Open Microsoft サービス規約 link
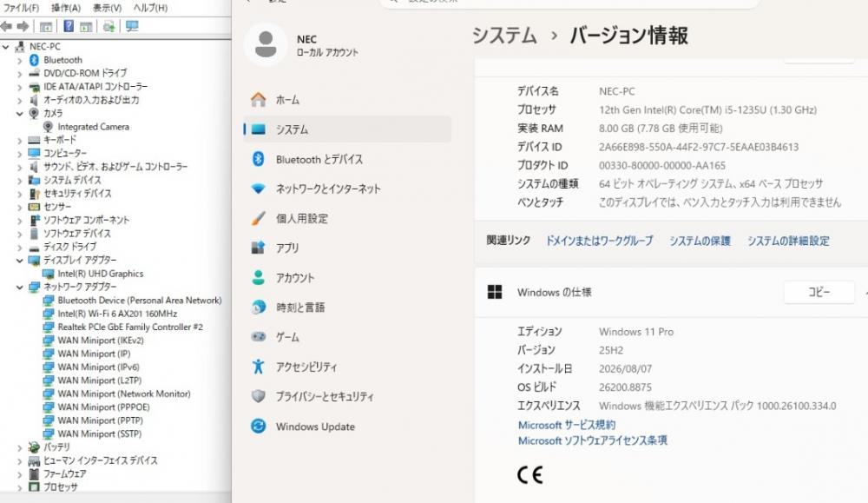The image size is (868, 503). [x=567, y=425]
